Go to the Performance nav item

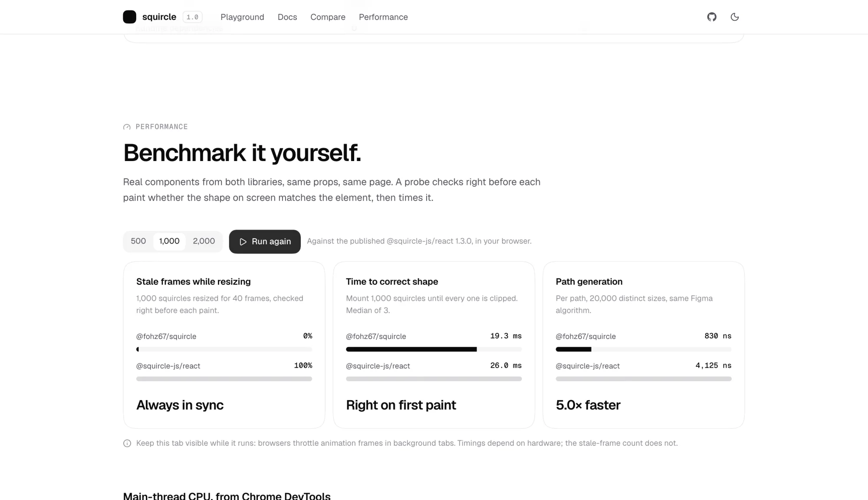(x=383, y=17)
